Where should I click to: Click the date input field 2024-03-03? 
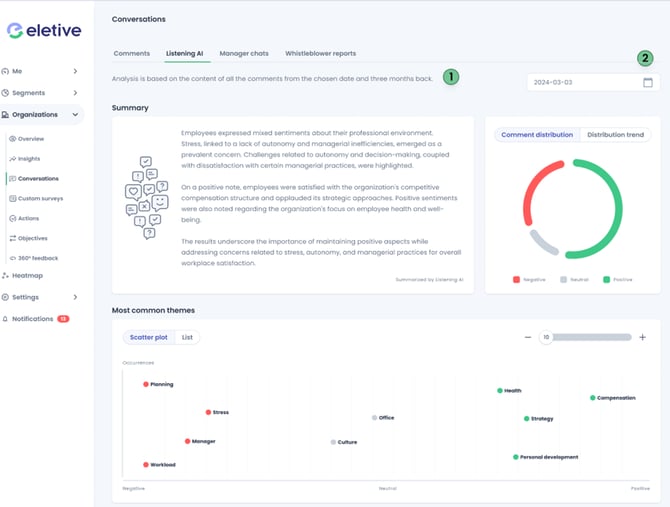click(x=580, y=83)
